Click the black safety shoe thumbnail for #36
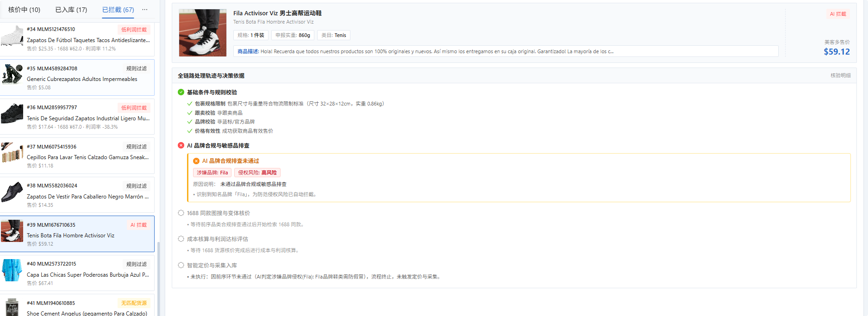Screen dimensions: 868x316 click(12, 114)
